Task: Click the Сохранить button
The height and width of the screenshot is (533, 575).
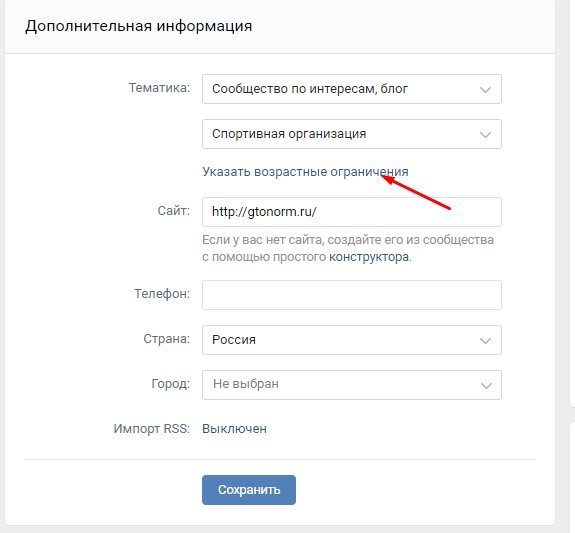Action: 249,490
